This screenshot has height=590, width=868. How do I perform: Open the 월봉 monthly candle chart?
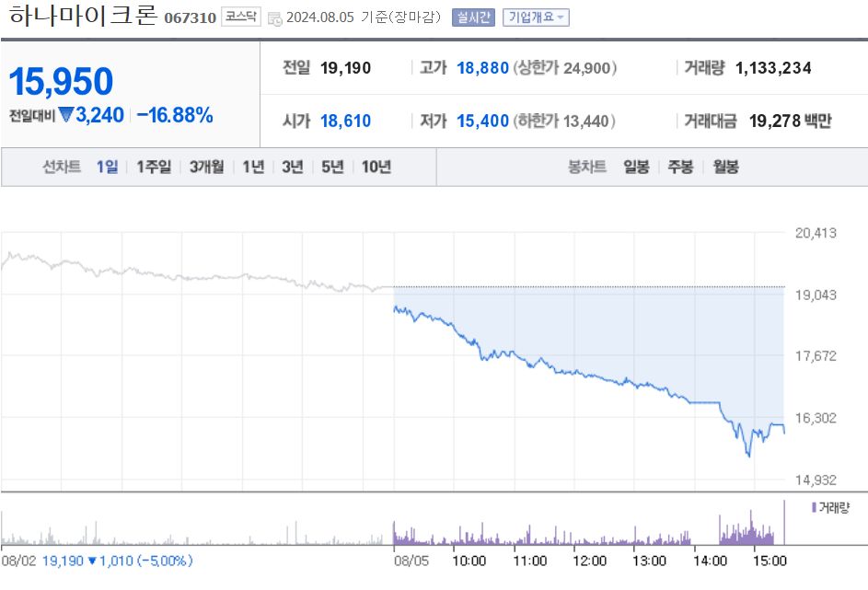point(725,167)
